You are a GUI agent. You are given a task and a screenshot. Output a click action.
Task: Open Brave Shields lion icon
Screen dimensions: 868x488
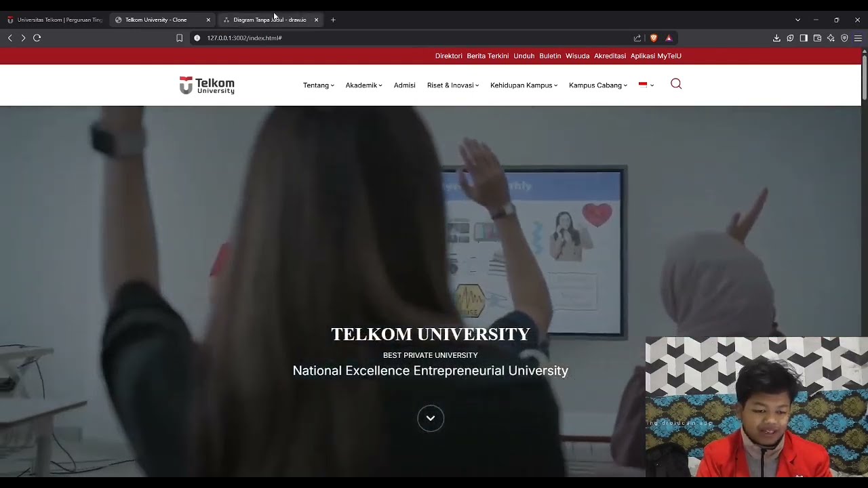tap(654, 38)
